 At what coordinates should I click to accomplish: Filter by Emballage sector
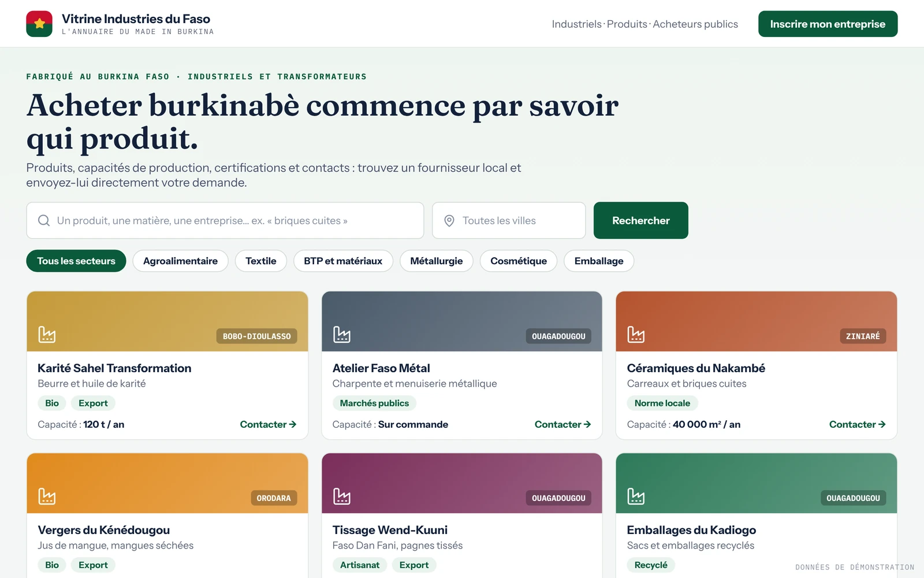(x=599, y=261)
